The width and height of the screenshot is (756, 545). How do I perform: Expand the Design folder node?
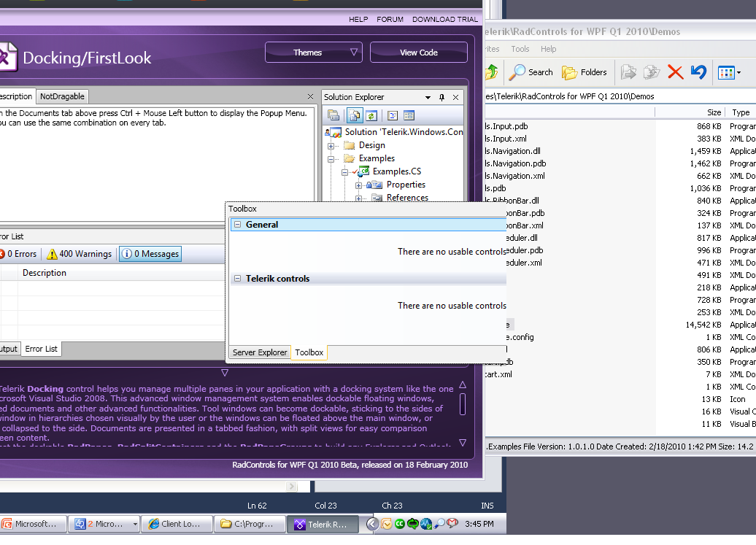coord(331,146)
